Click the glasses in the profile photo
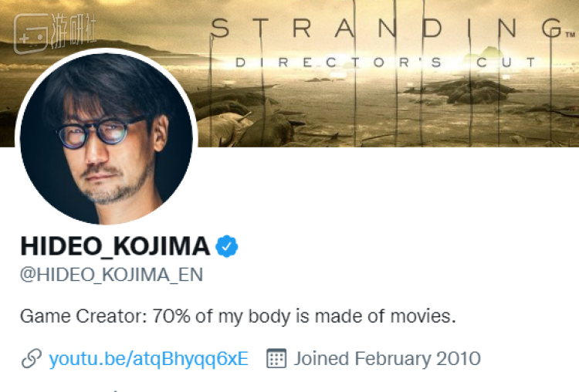 coord(100,132)
